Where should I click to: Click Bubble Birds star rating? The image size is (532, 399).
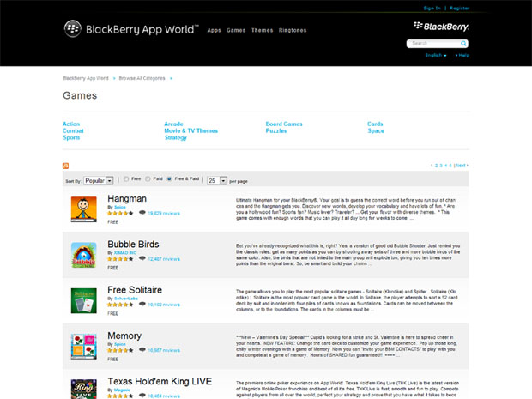(120, 259)
